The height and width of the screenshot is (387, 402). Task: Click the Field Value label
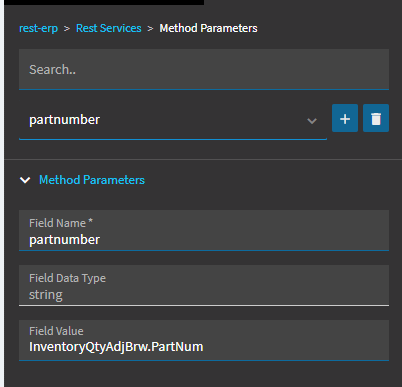(x=56, y=331)
